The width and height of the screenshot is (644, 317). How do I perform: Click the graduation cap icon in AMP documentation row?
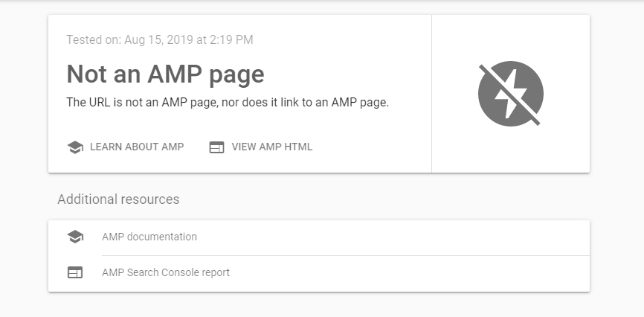point(75,237)
